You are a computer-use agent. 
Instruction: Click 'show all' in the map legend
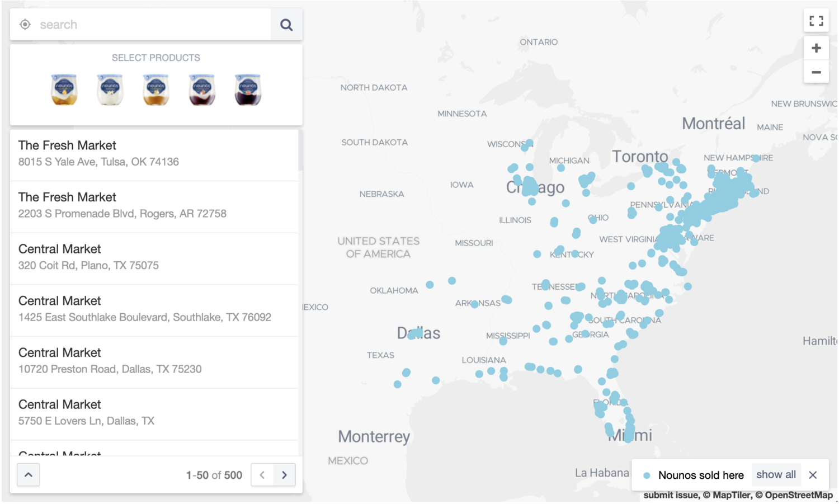776,475
